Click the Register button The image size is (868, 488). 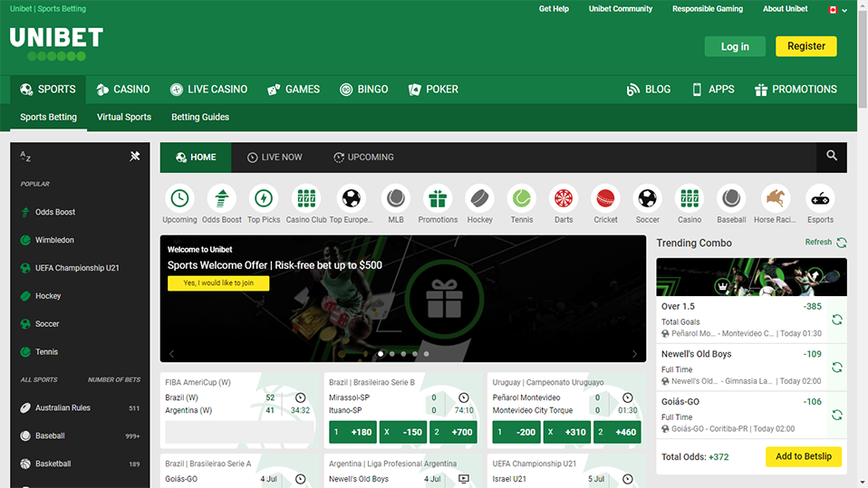tap(805, 46)
